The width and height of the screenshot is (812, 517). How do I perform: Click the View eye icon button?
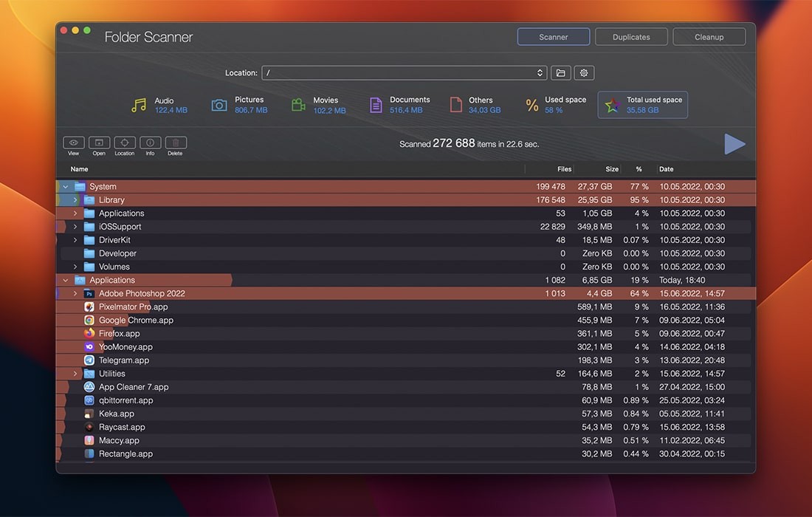[74, 143]
